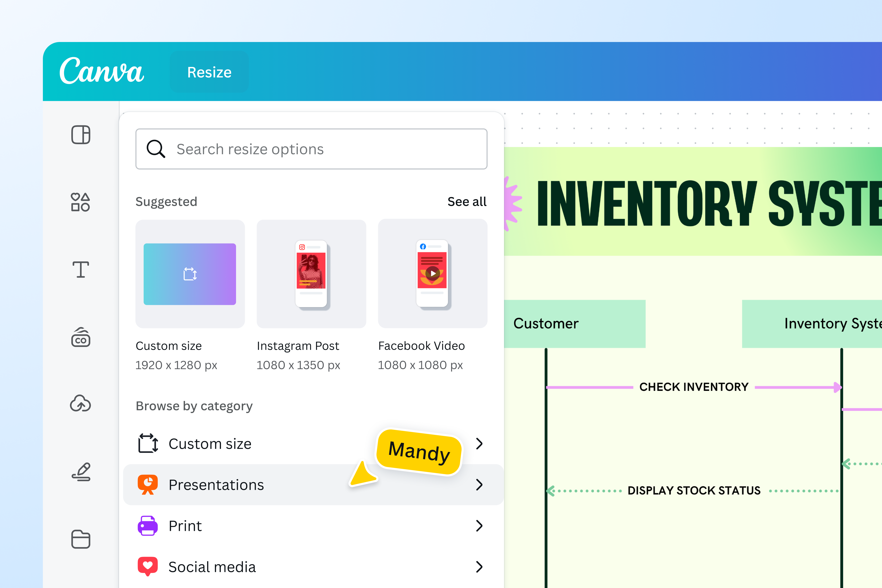Open the Elements sidebar icon

pyautogui.click(x=81, y=202)
